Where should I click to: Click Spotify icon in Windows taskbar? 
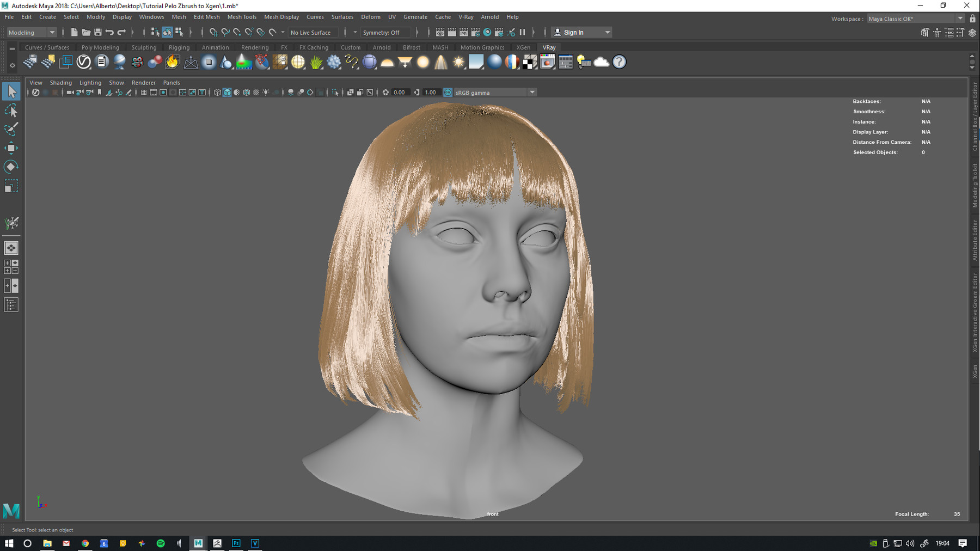(x=161, y=543)
